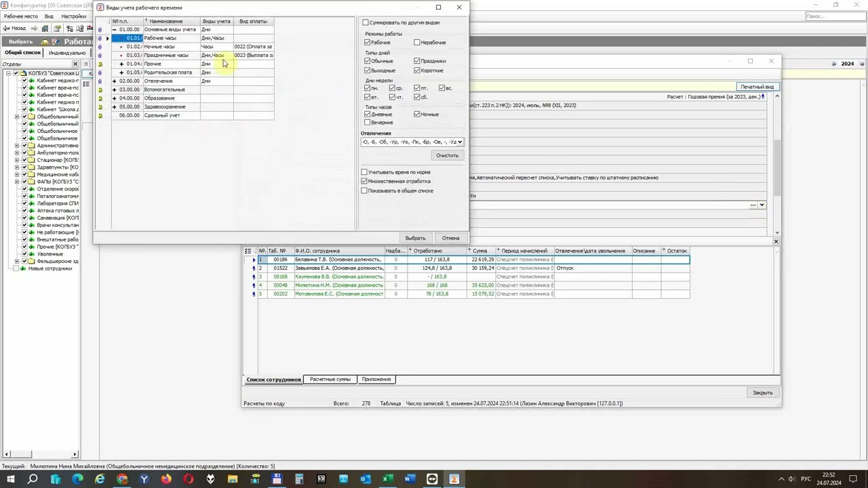Viewport: 868px width, 488px height.
Task: Launch Internet Explorer from the taskbar
Action: (100, 479)
